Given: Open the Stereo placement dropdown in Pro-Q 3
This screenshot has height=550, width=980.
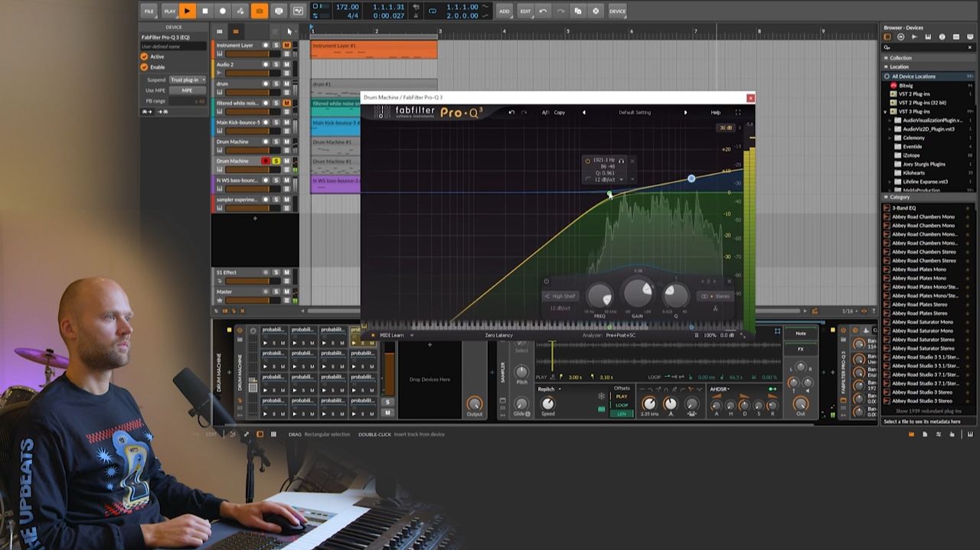Looking at the screenshot, I should [x=717, y=296].
